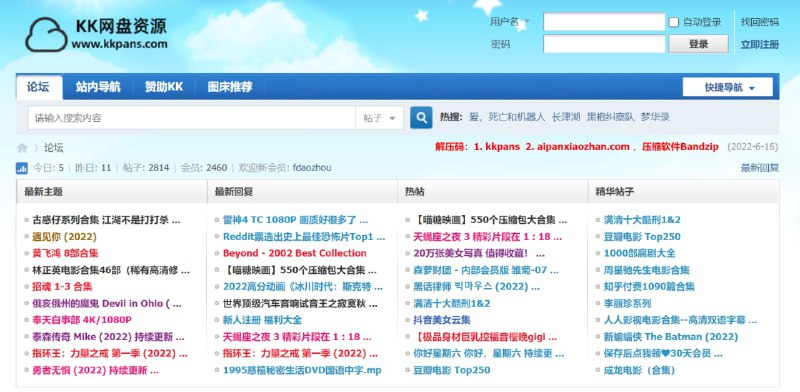Open hot post 黑话律师 (2022)
This screenshot has height=392, width=800.
[x=476, y=287]
